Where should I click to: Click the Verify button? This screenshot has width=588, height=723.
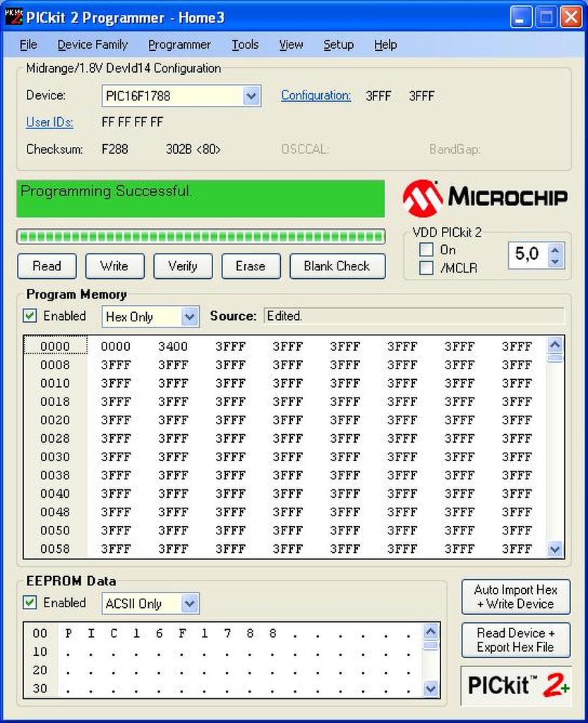point(183,266)
